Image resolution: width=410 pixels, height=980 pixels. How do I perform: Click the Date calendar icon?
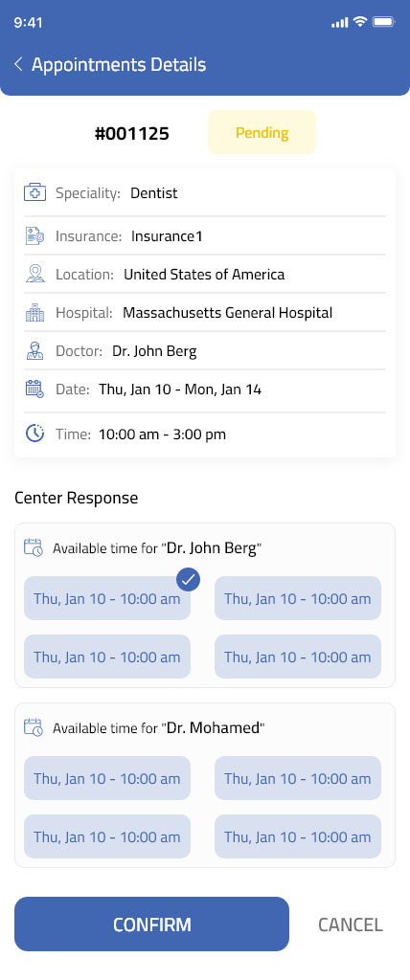click(x=34, y=389)
